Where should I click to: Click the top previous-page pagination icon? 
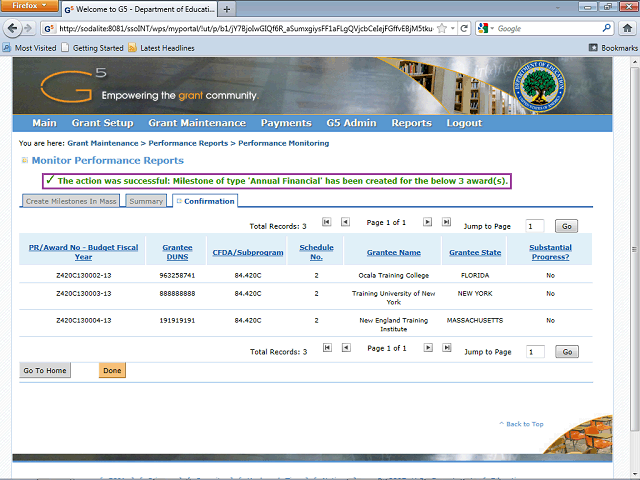coord(345,222)
